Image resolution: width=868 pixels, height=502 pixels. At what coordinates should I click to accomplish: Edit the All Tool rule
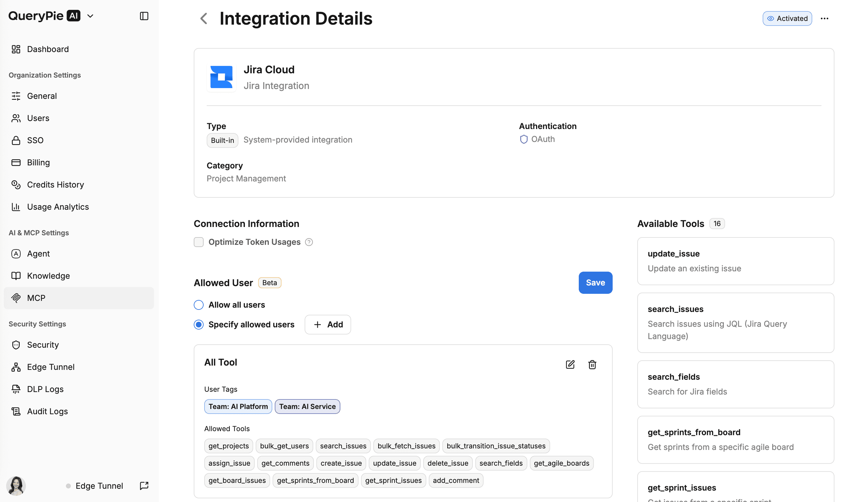coord(570,365)
